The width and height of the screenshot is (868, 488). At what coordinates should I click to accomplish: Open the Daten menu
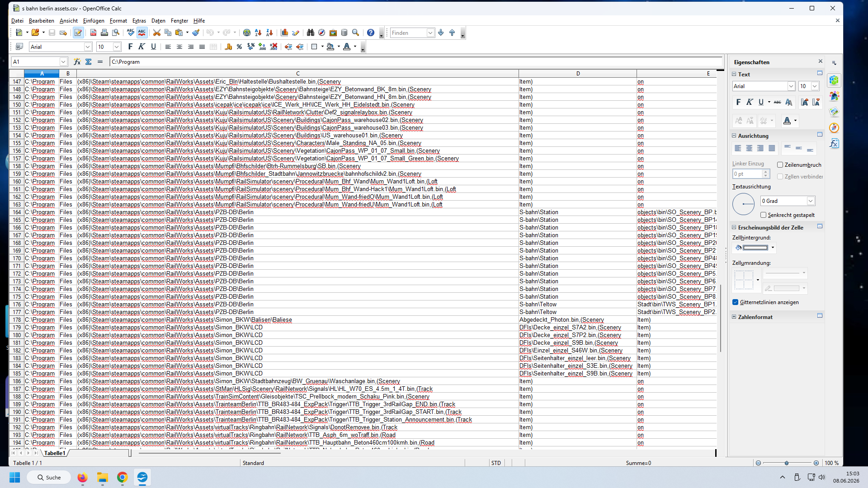158,21
